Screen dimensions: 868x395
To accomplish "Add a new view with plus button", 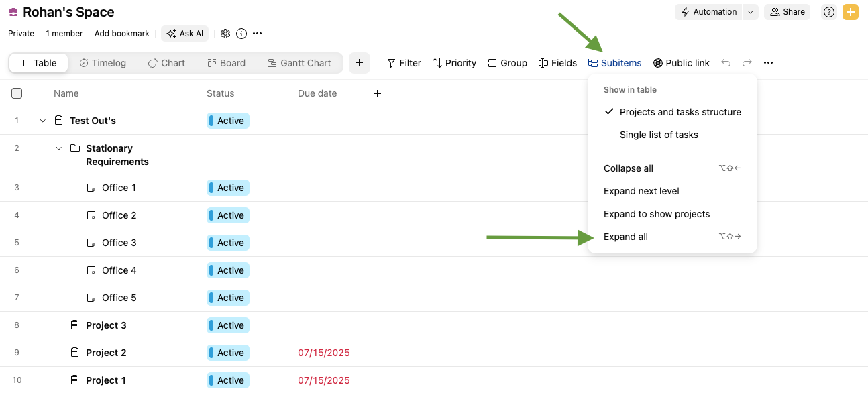I will pyautogui.click(x=359, y=63).
